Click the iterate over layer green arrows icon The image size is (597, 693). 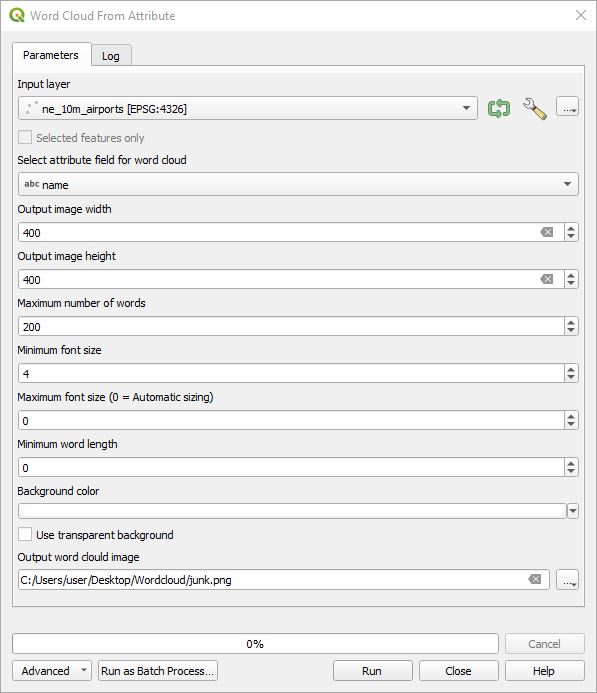tap(498, 108)
